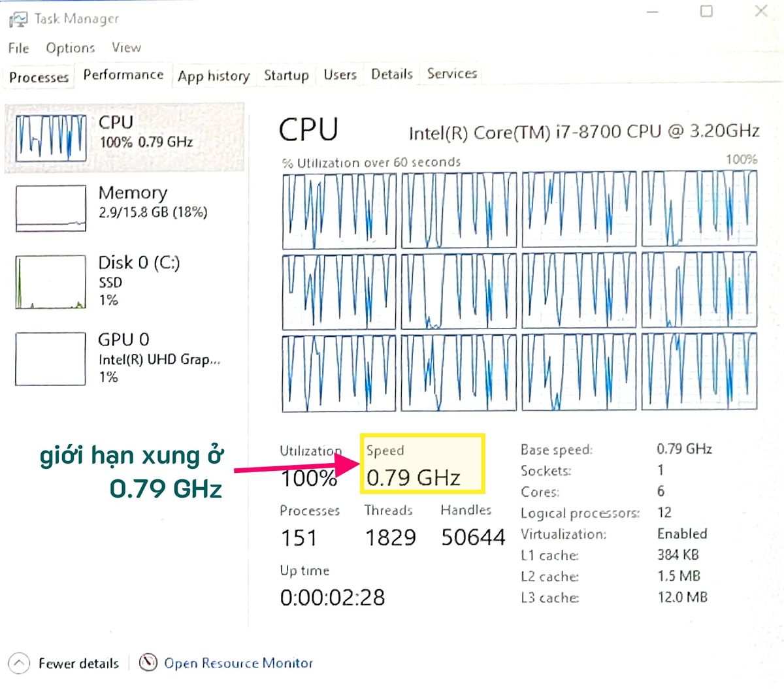Go to the Startup tab
Viewport: 784px width, 689px height.
coord(286,75)
